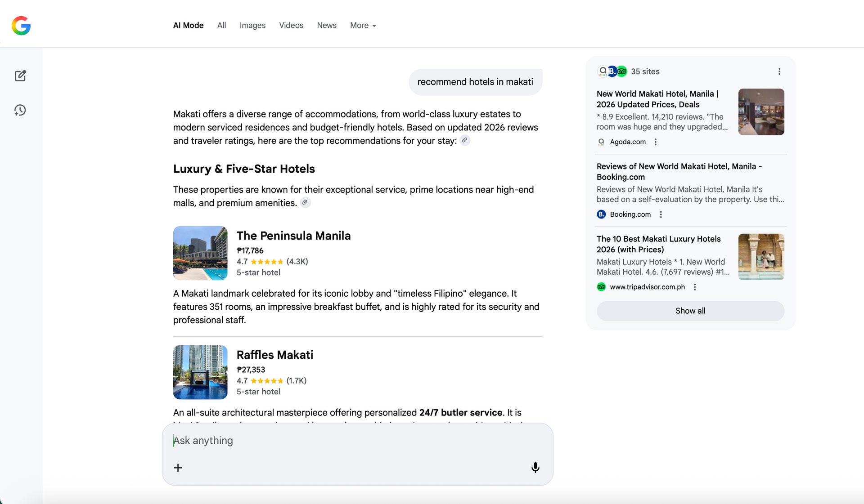Expand the More dropdown in the search tabs
This screenshot has width=864, height=504.
point(363,26)
